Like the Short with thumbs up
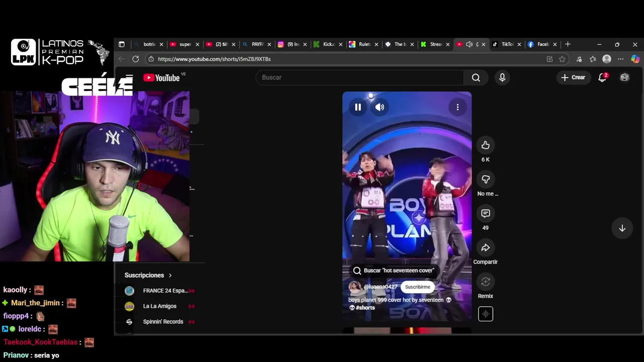The height and width of the screenshot is (362, 644). click(486, 145)
